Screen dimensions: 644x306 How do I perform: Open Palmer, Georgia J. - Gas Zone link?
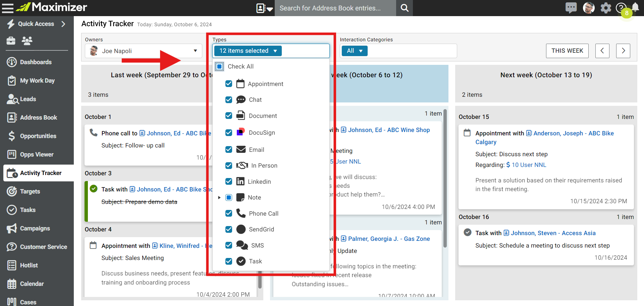[x=389, y=239]
